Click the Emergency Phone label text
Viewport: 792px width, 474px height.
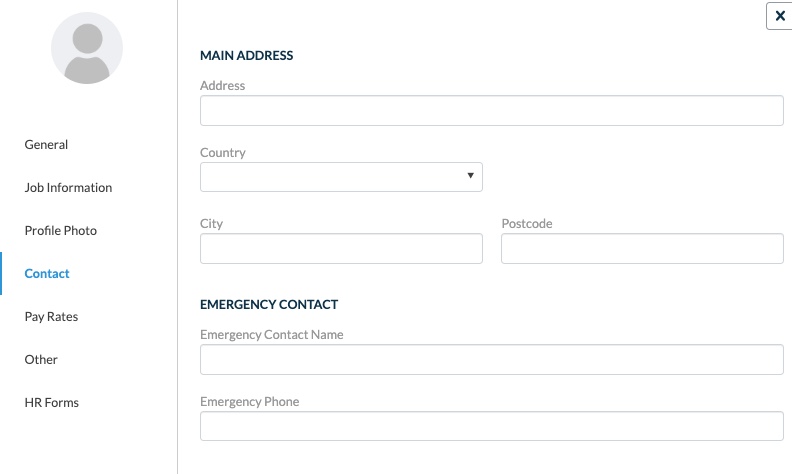tap(250, 401)
